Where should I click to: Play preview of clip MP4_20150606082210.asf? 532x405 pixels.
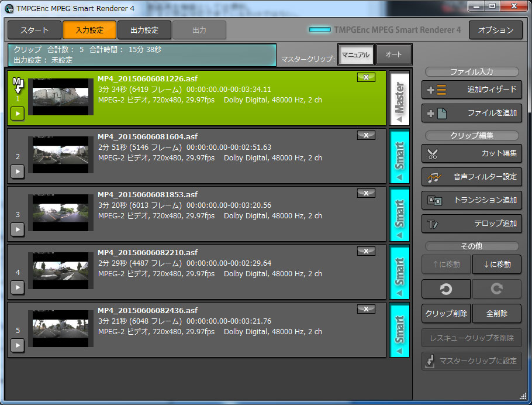coord(18,287)
